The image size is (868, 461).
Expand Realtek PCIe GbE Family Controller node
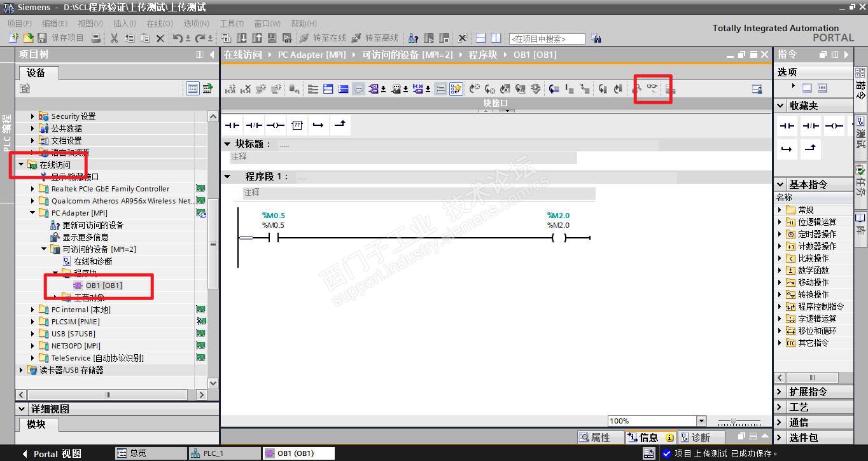pyautogui.click(x=33, y=189)
